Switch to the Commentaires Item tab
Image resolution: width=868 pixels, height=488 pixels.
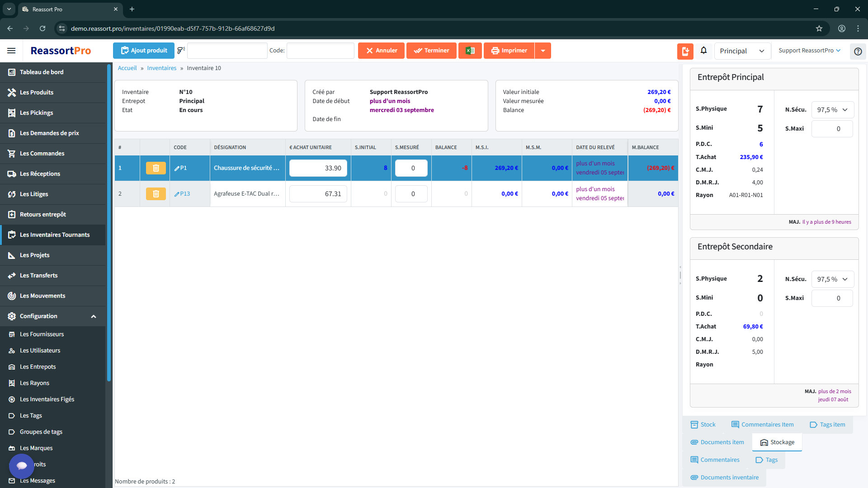[762, 425]
